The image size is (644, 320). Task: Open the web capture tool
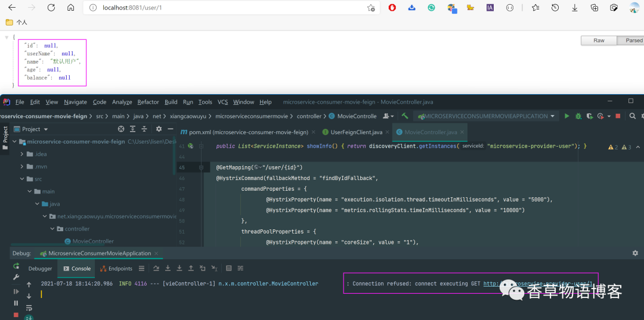[x=614, y=7]
